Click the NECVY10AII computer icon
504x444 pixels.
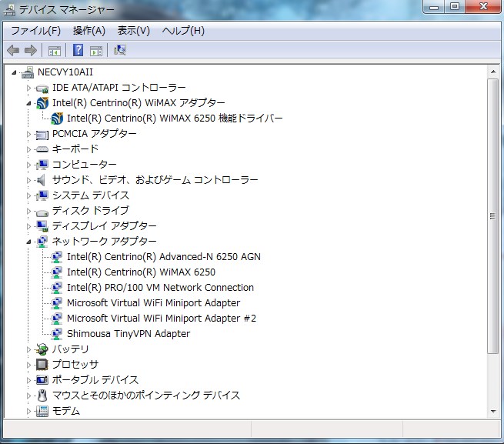(x=28, y=72)
